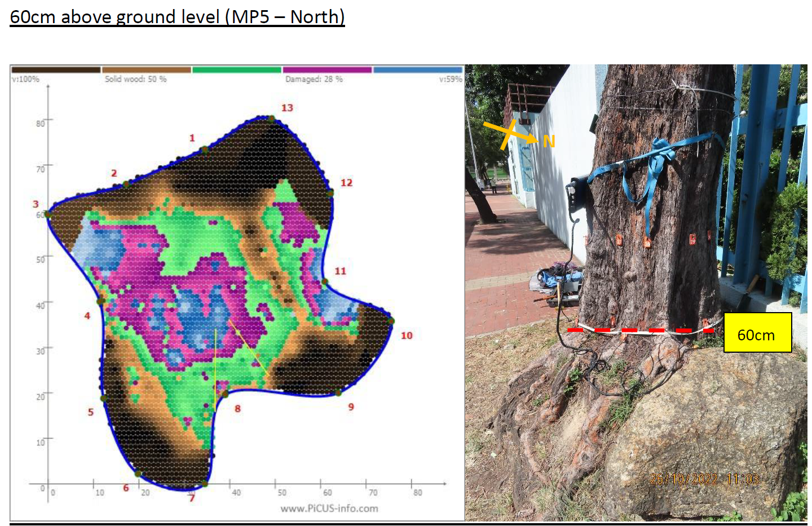
Task: Click sensor point label 3
Action: (36, 204)
